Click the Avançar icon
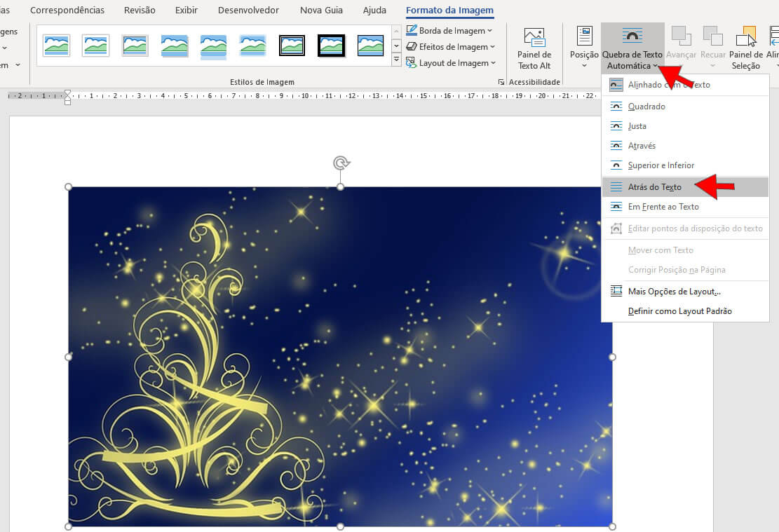The width and height of the screenshot is (779, 532). pyautogui.click(x=681, y=36)
